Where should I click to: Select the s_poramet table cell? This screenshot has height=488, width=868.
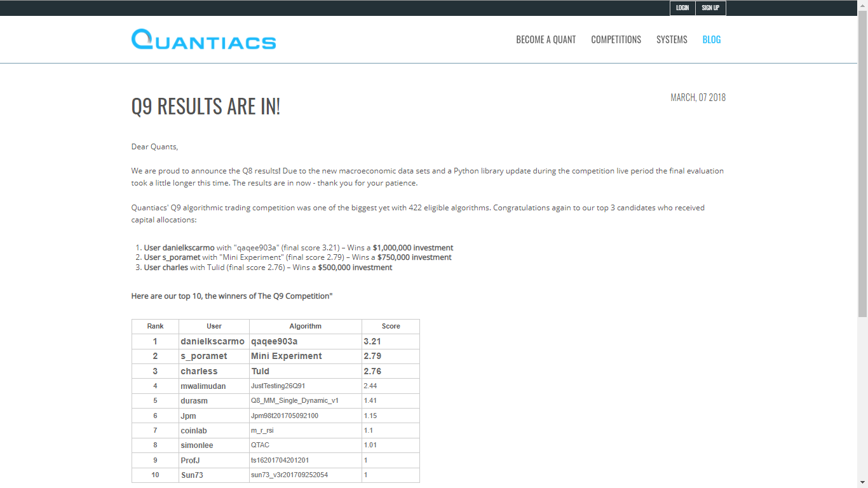[x=214, y=356]
